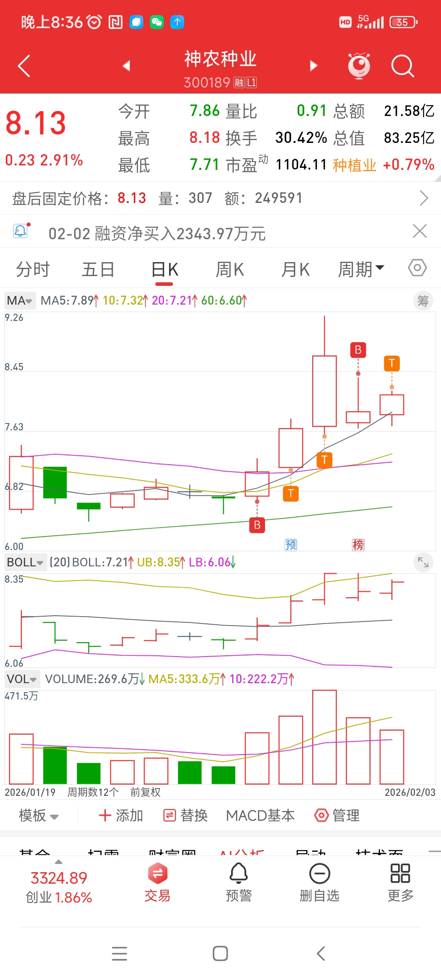441x980 pixels.
Task: Switch to the 分时 chart tab
Action: point(33,269)
